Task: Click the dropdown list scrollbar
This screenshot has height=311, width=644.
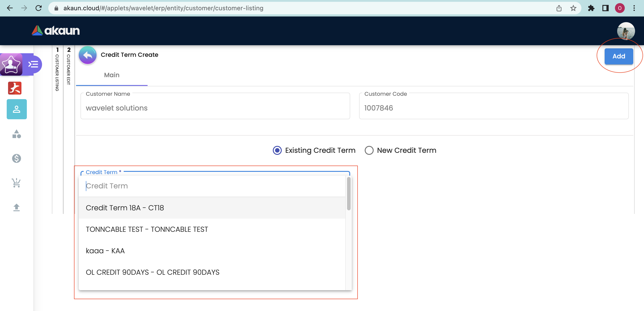Action: click(349, 194)
